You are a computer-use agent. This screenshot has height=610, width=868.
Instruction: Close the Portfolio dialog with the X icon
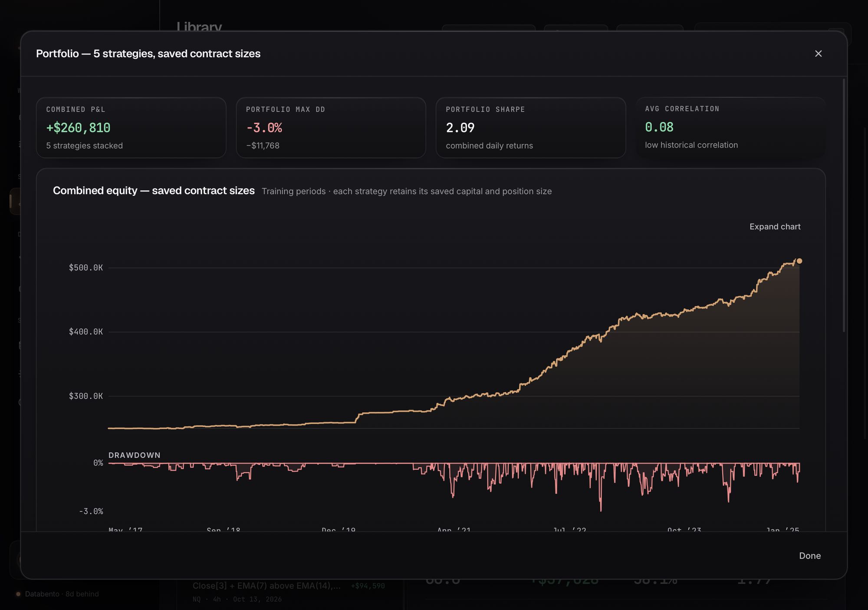(818, 53)
